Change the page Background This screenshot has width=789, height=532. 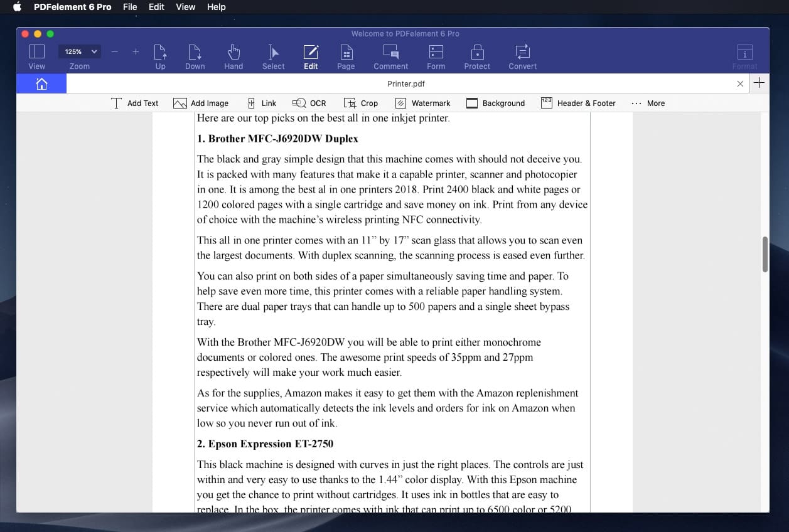coord(495,103)
